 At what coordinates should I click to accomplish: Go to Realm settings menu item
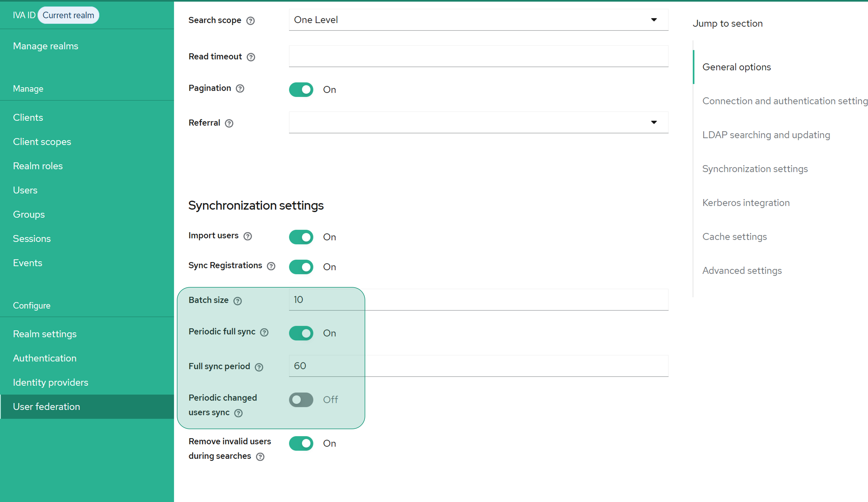pyautogui.click(x=45, y=334)
